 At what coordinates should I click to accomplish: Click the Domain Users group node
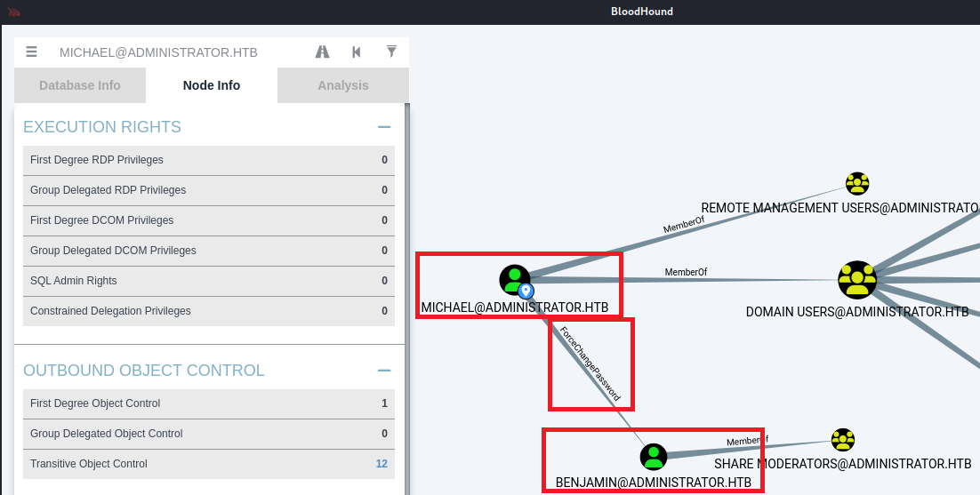point(857,280)
